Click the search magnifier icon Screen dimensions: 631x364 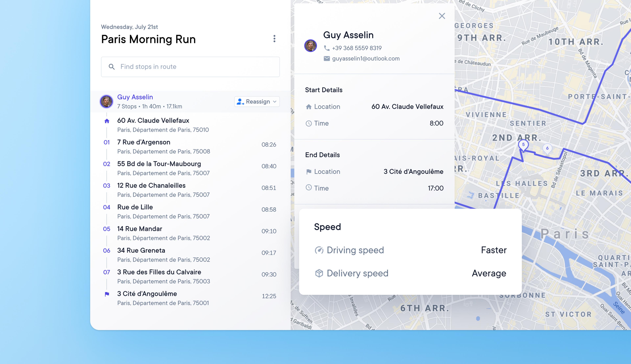[112, 67]
